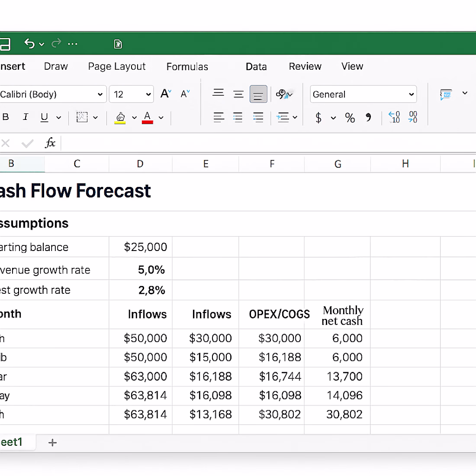This screenshot has height=476, width=476.
Task: Expand the Borders dropdown arrow
Action: point(95,117)
